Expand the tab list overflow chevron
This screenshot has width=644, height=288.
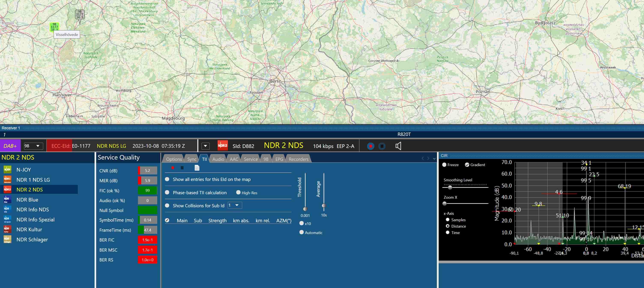pyautogui.click(x=434, y=158)
